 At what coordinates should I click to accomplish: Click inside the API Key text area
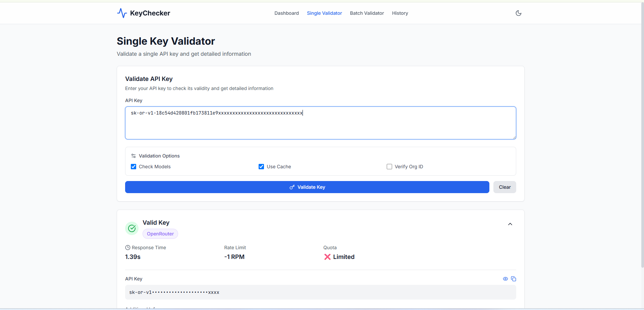click(x=321, y=123)
